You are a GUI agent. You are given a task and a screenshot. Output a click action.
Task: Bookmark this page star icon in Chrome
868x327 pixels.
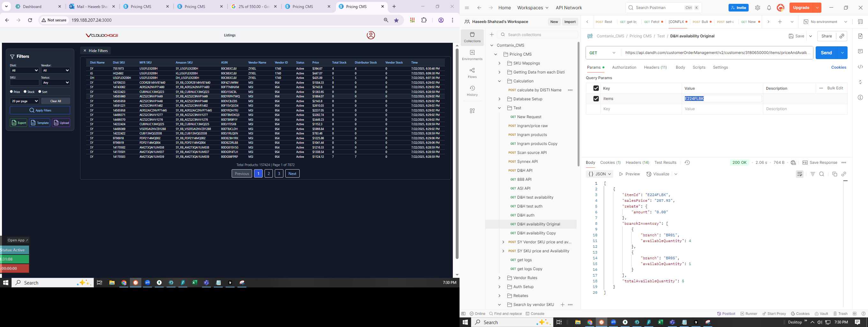point(396,20)
